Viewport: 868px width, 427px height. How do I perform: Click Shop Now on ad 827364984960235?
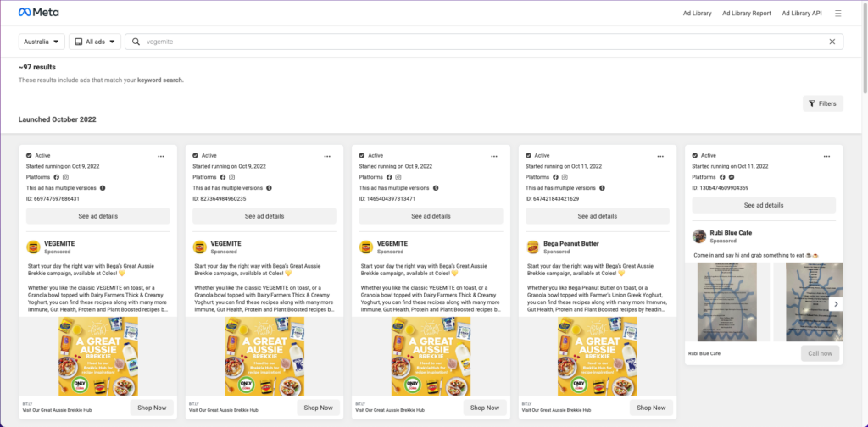[319, 408]
